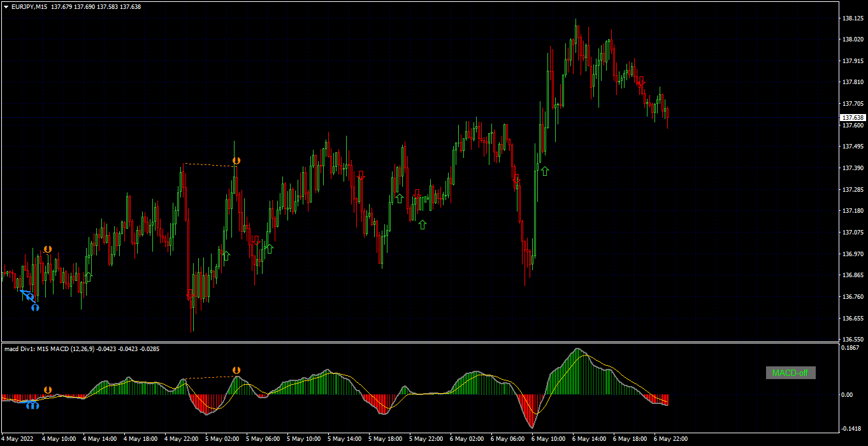Click the 136.865 price scale label
This screenshot has height=446, width=868.
click(852, 275)
